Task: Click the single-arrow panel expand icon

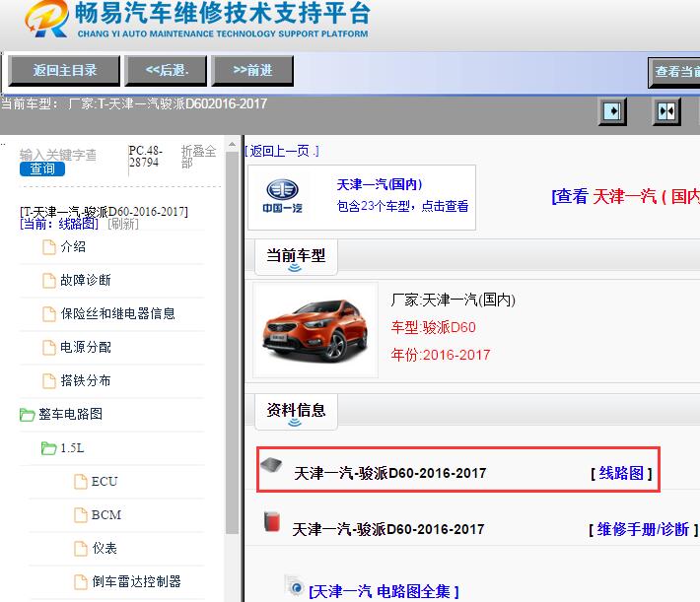Action: (x=612, y=111)
